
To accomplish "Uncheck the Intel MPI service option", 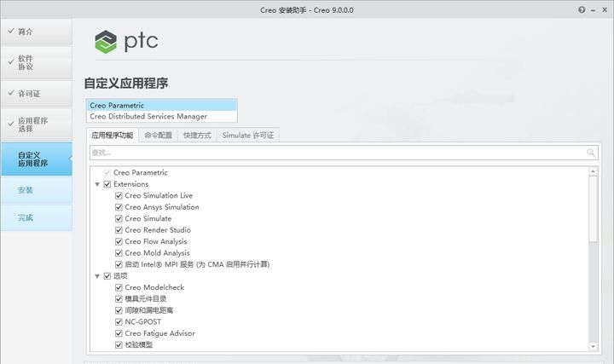I will 119,264.
